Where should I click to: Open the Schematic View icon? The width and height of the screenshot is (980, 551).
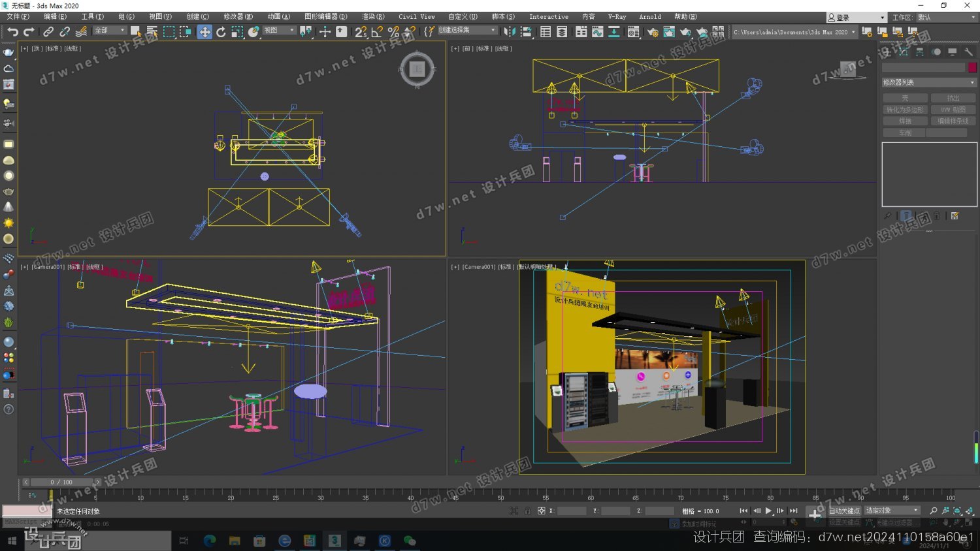pos(614,31)
